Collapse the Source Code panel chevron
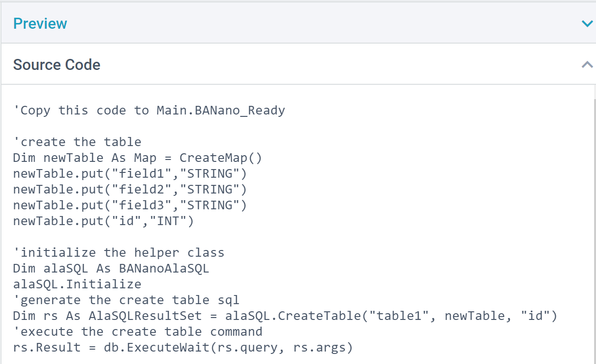Screen dimensions: 596x364 pos(587,65)
